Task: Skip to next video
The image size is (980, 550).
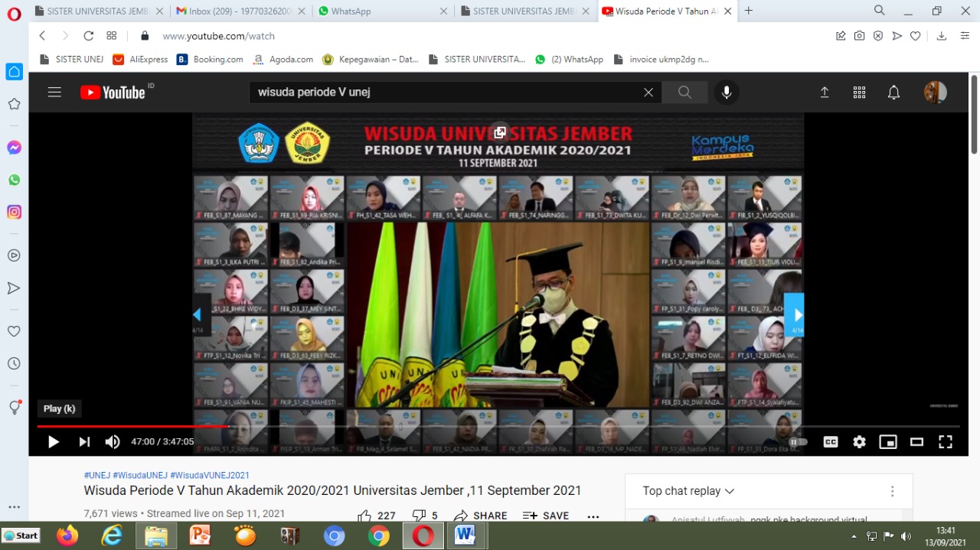Action: [84, 441]
